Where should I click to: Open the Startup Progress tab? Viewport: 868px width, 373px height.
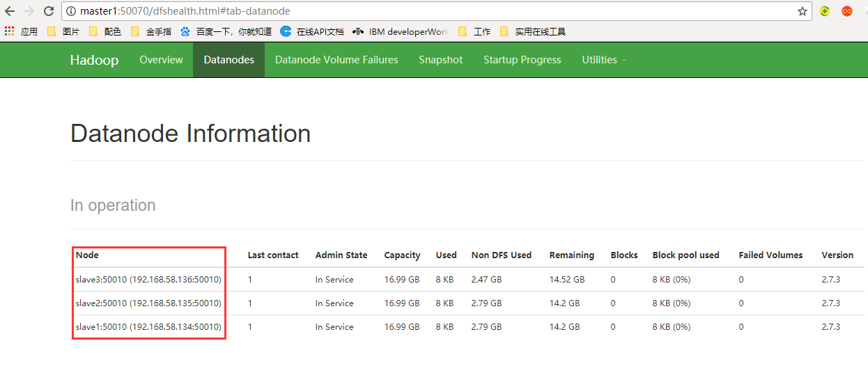pos(522,60)
